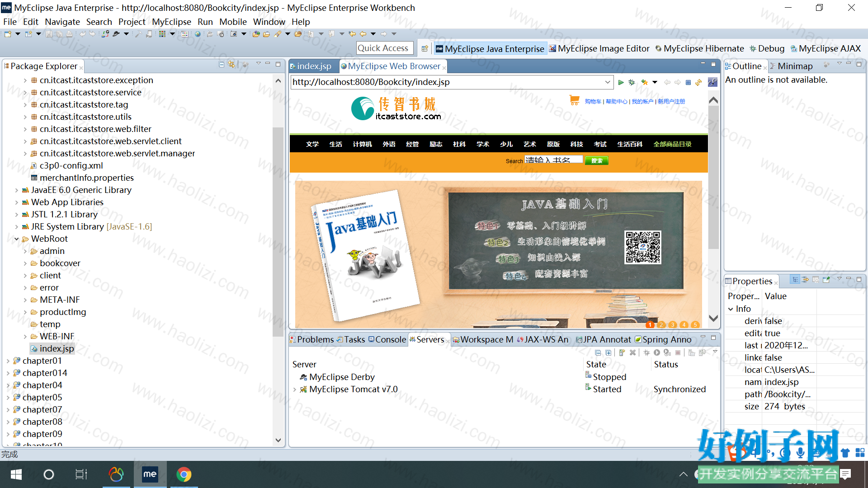Open the File menu

point(9,22)
